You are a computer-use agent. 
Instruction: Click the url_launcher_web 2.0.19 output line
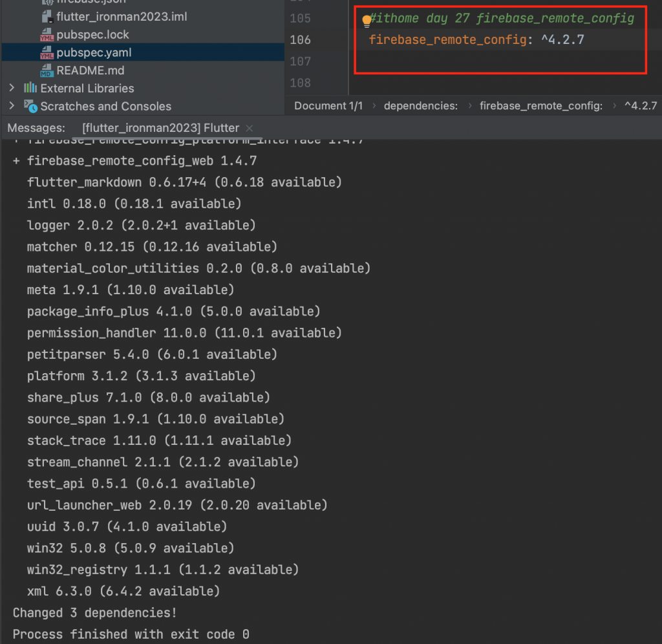pos(177,505)
